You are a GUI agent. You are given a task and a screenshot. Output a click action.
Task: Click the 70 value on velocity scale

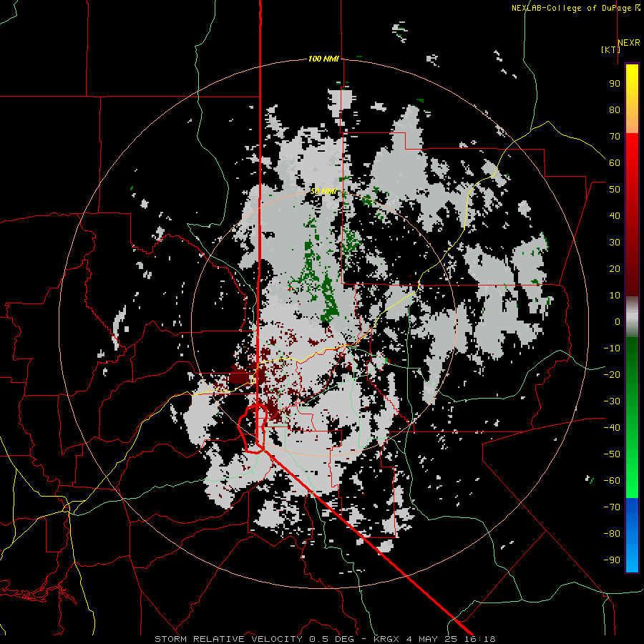[x=615, y=137]
